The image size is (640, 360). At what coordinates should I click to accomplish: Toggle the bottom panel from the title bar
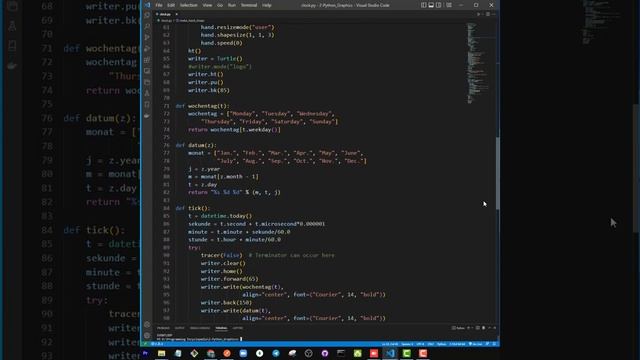coord(431,5)
